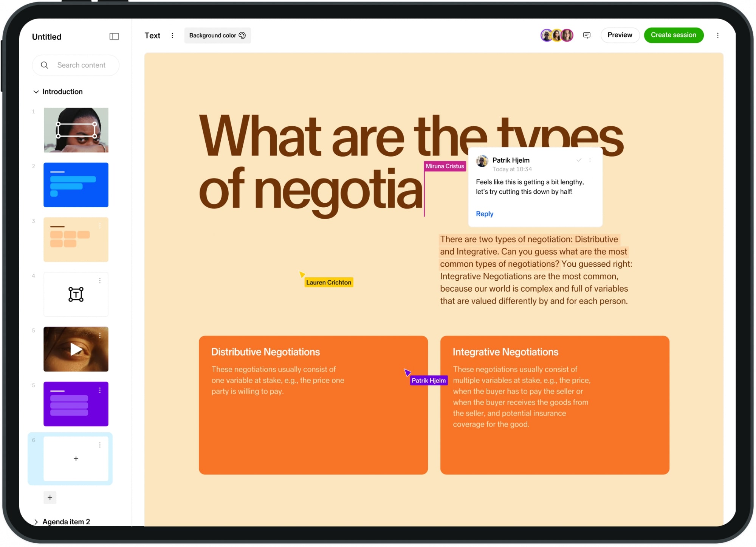Select text frame slide 4 thumbnail
This screenshot has width=756, height=547.
coord(76,294)
